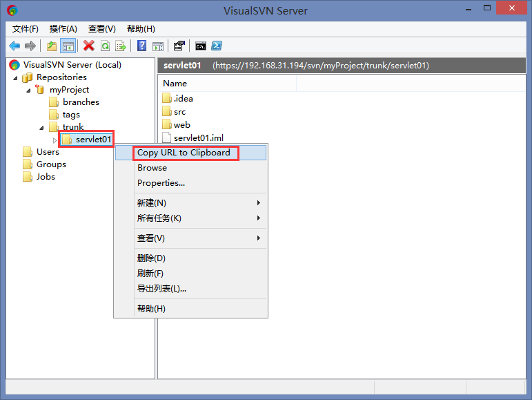The width and height of the screenshot is (532, 400).
Task: Launch the Command Prompt toolbar icon
Action: (x=201, y=46)
